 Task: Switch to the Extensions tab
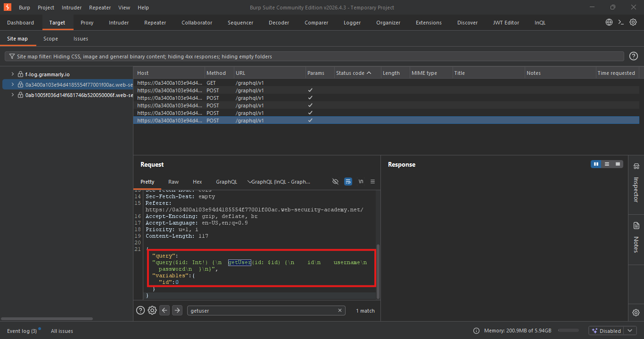[429, 23]
